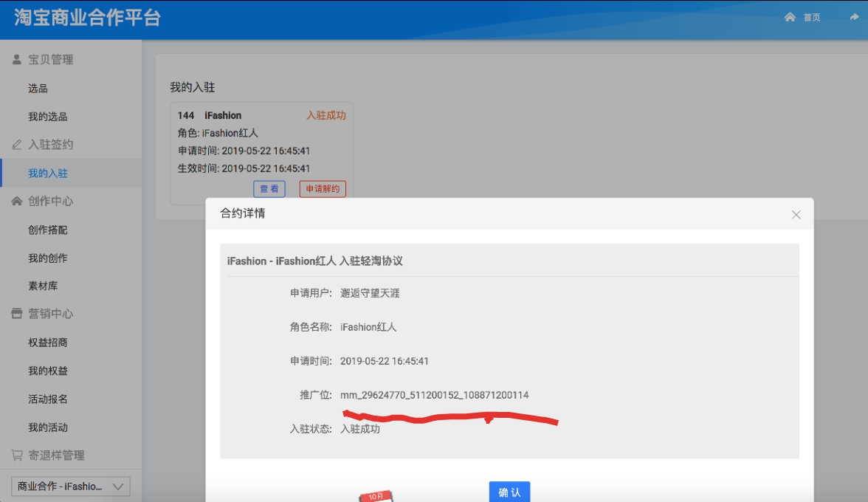Click the person icon beside 宝贝管理
The image size is (868, 502).
point(16,59)
